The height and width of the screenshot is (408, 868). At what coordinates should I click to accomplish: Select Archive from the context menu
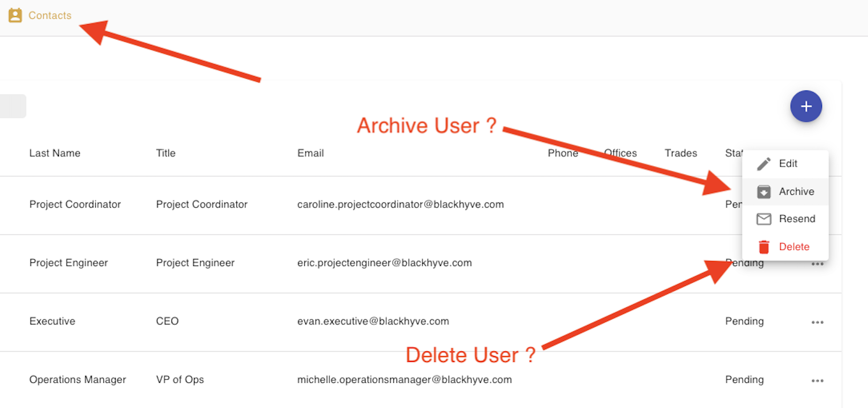(x=785, y=192)
